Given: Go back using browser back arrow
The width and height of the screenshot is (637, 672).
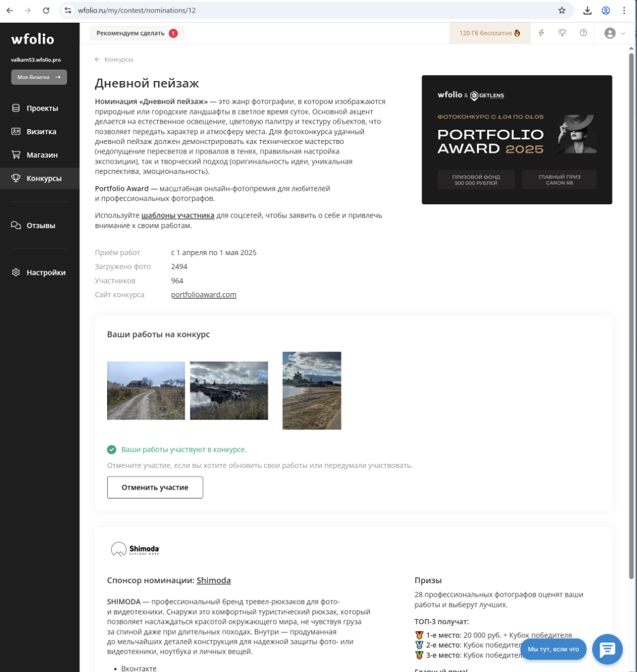Looking at the screenshot, I should (x=9, y=10).
